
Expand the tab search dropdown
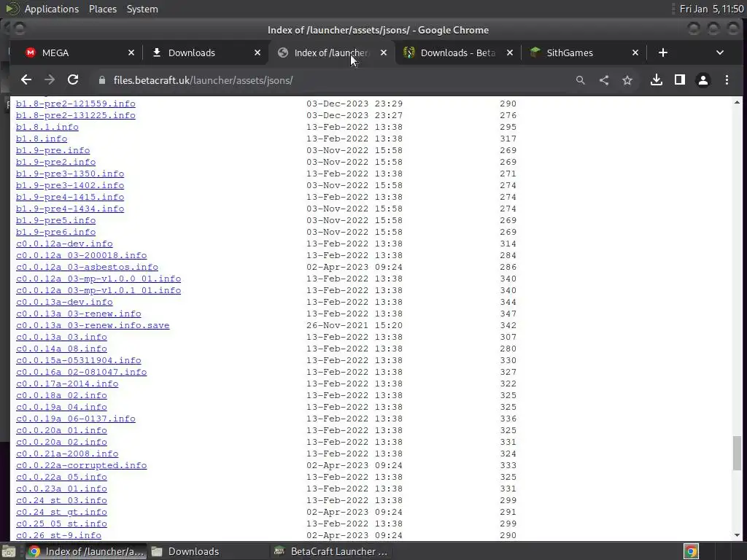pos(720,52)
